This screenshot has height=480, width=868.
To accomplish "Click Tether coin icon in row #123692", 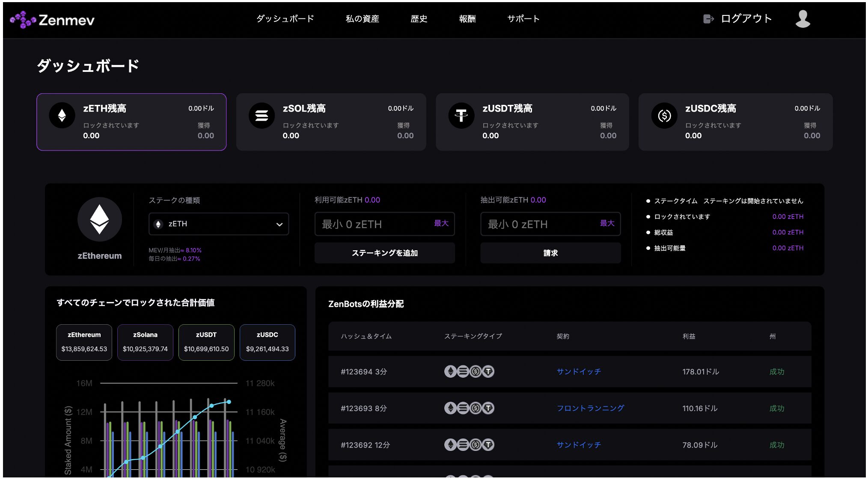I will (488, 445).
